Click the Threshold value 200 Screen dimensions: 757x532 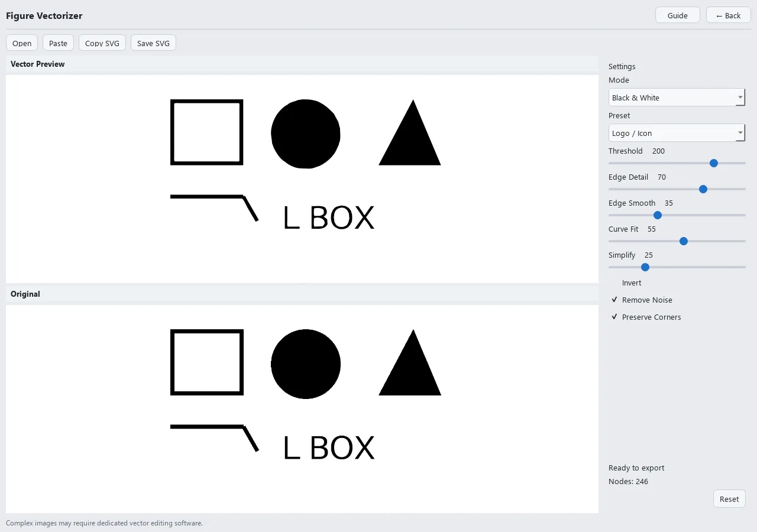pos(658,151)
